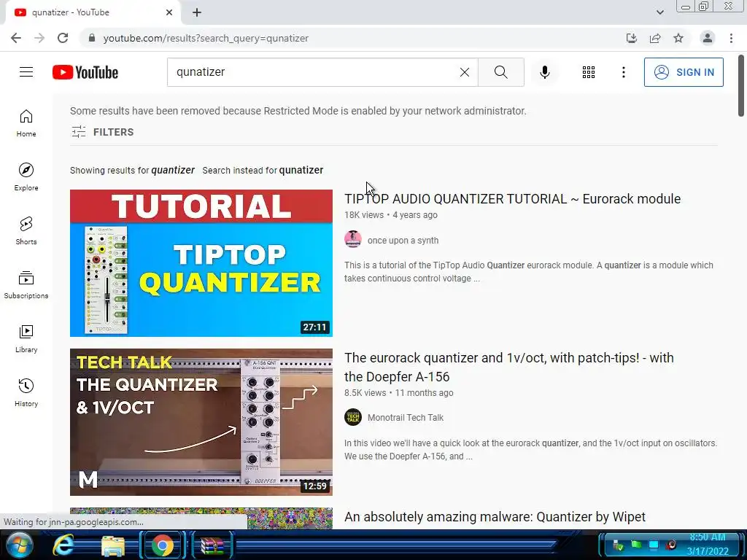Open the eurorack quantizer and 1v/oct title
Viewport: 747px width, 560px height.
click(x=508, y=367)
